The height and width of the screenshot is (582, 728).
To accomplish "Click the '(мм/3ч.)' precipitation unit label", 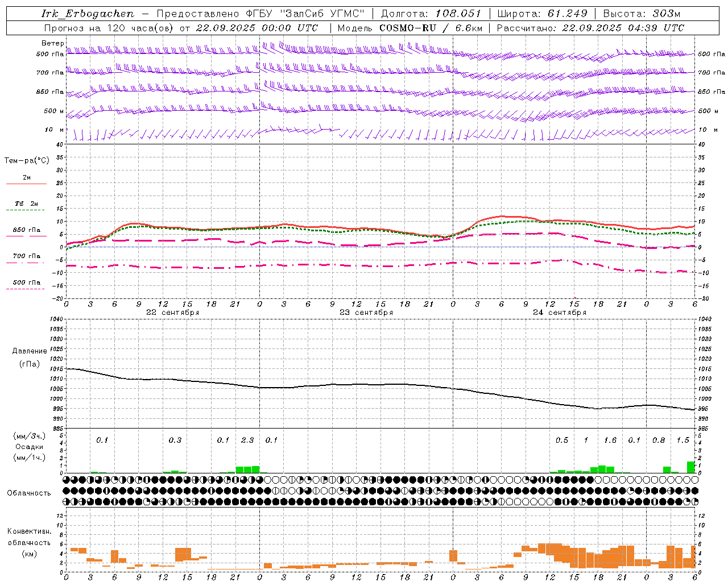I will pos(28,436).
